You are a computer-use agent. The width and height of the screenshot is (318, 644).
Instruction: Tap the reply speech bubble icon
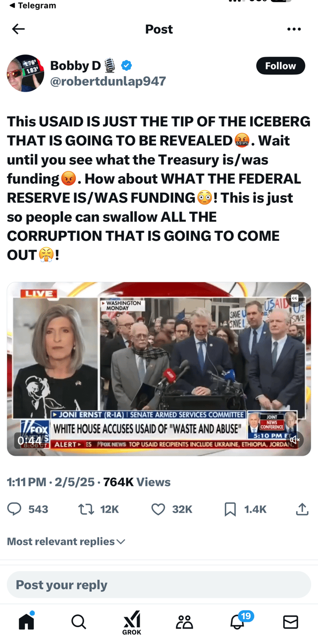pyautogui.click(x=14, y=509)
